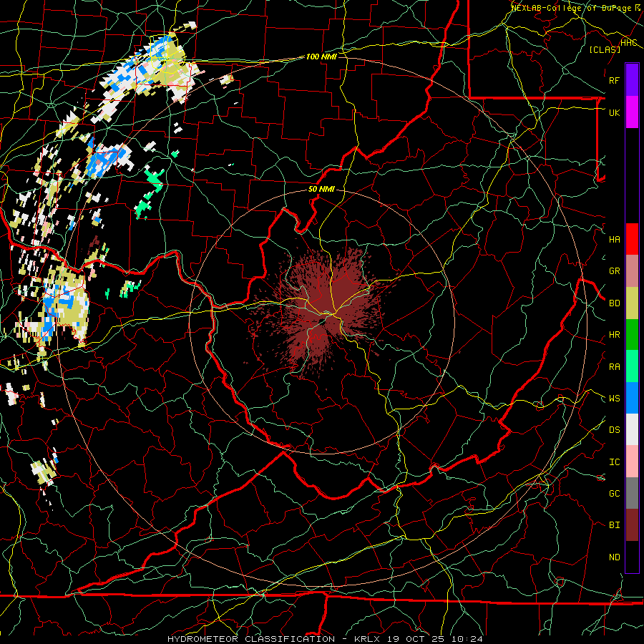Click the "BD" legend label
This screenshot has height=644, width=644.
(x=614, y=303)
